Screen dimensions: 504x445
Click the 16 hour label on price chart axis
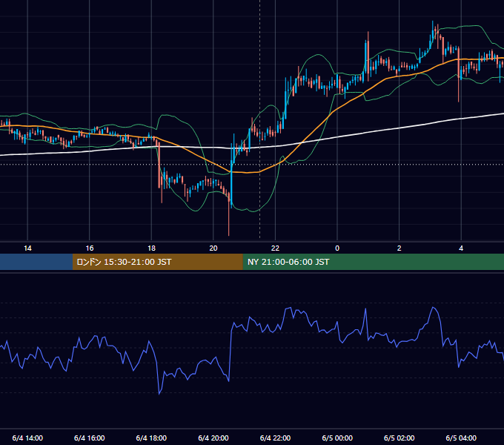coord(90,248)
